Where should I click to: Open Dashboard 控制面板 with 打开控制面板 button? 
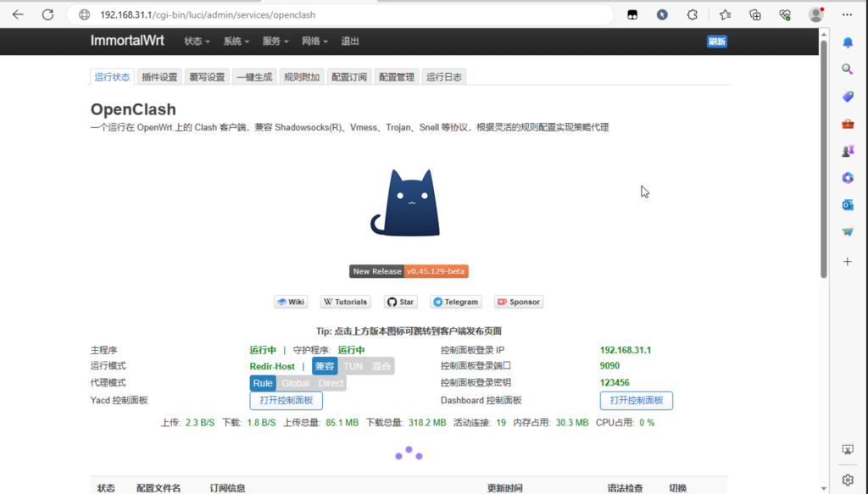(636, 401)
